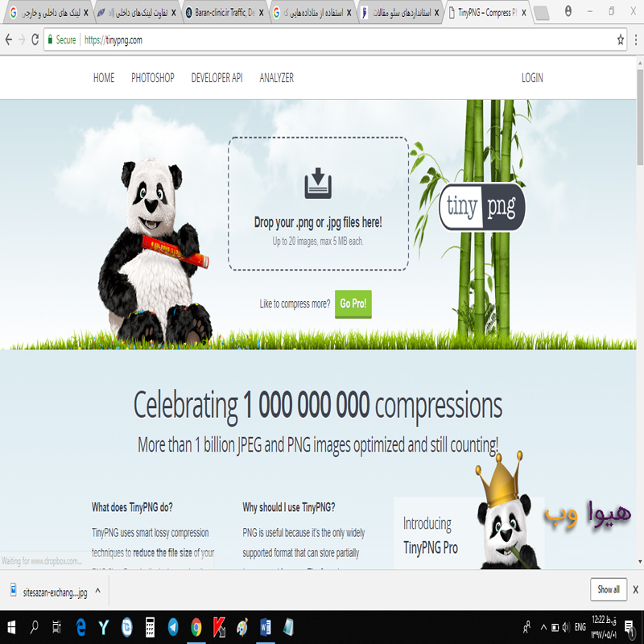Open Paint from the taskbar
The image size is (644, 644).
[242, 627]
